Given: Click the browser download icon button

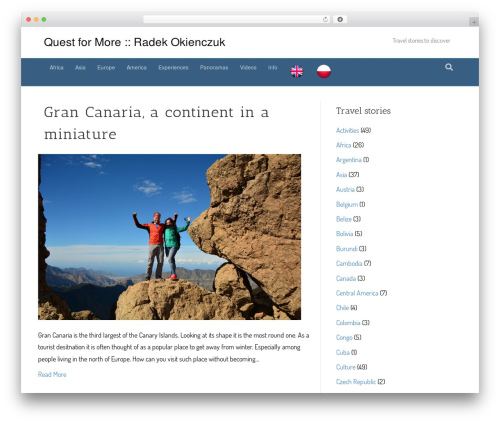Looking at the screenshot, I should click(x=340, y=19).
